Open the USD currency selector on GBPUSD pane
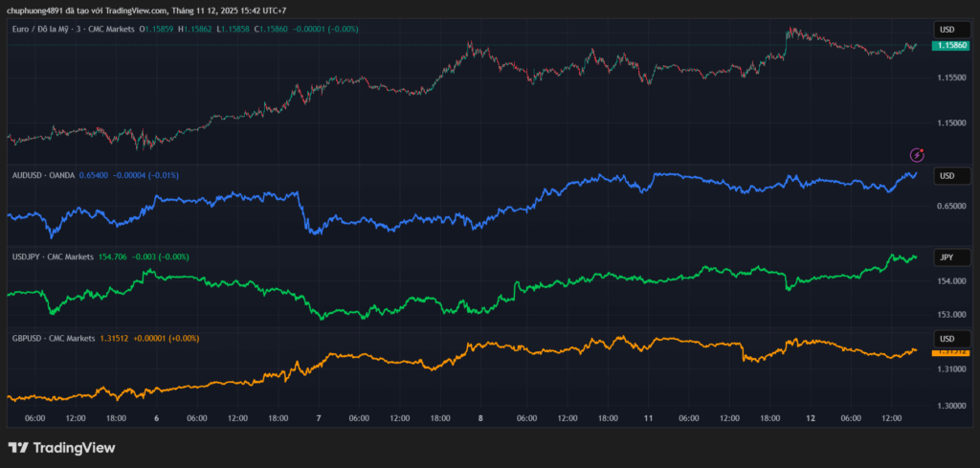Image resolution: width=980 pixels, height=468 pixels. coord(947,339)
